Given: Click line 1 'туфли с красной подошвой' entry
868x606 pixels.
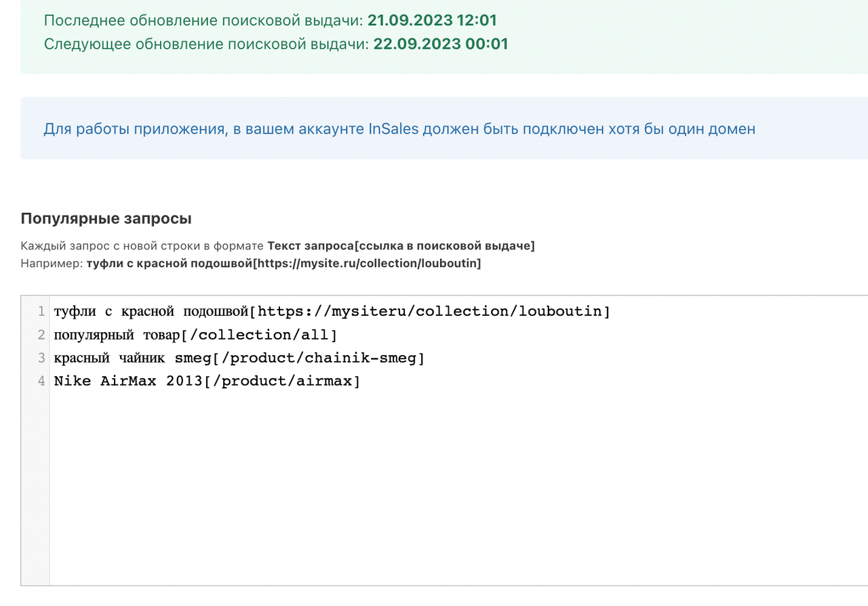Looking at the screenshot, I should (x=332, y=311).
